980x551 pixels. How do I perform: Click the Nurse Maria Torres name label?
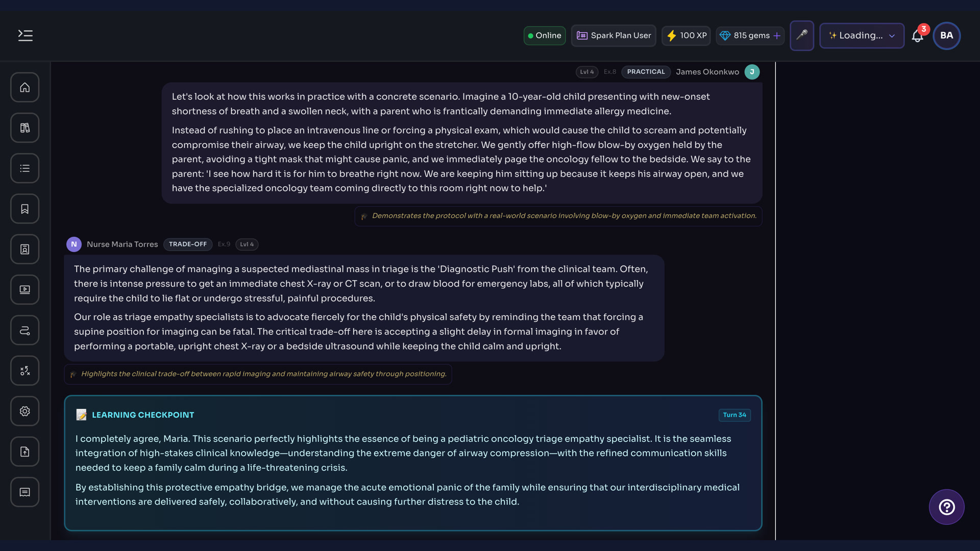(122, 244)
